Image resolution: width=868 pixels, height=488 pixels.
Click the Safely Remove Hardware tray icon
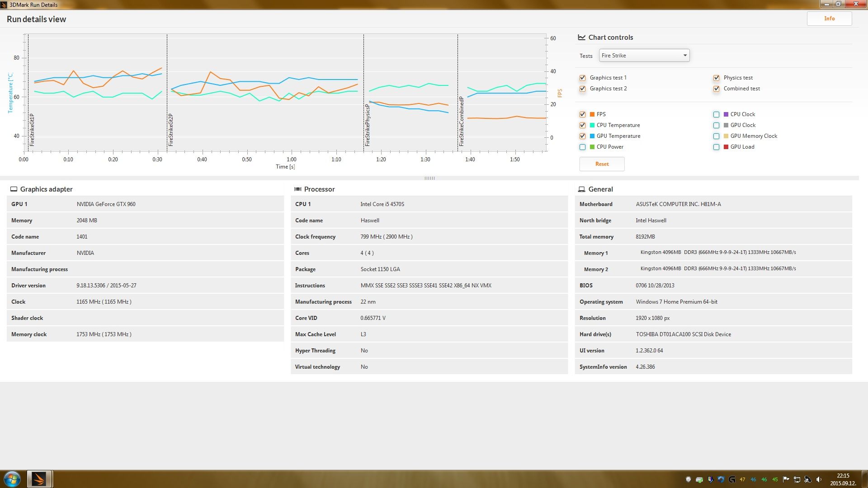(x=699, y=479)
